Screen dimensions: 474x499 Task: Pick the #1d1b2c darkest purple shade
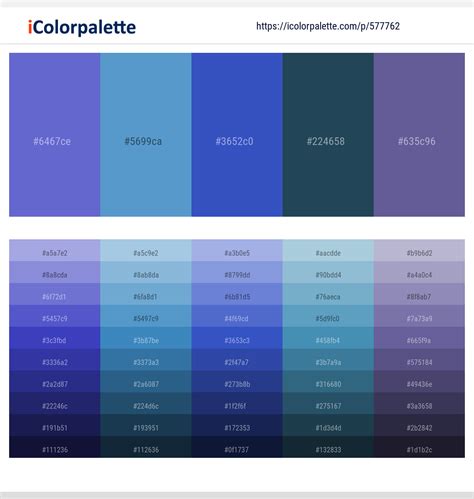pyautogui.click(x=419, y=447)
